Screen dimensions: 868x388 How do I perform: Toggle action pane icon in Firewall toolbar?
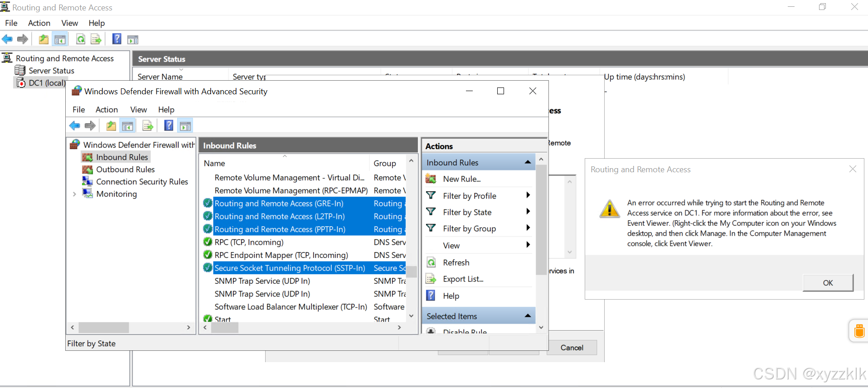[x=185, y=126]
